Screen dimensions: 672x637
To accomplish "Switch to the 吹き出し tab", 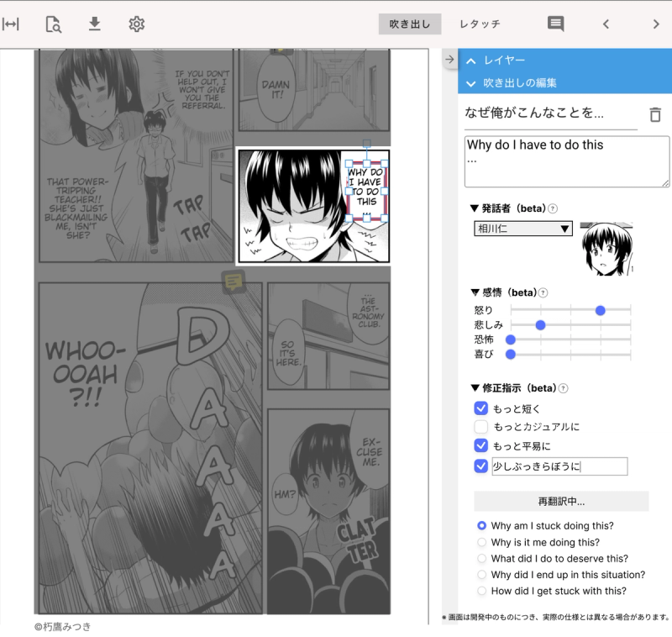I will tap(410, 24).
